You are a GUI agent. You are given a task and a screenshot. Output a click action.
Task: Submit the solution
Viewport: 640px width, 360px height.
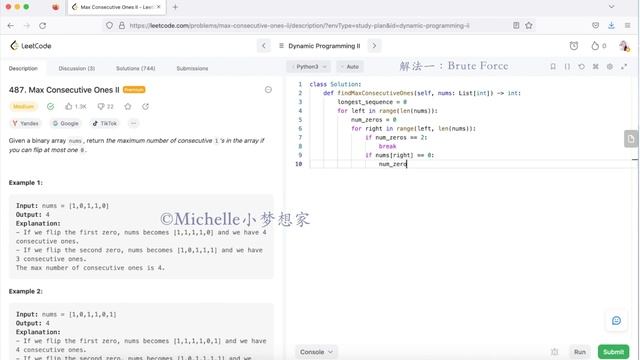click(x=613, y=352)
